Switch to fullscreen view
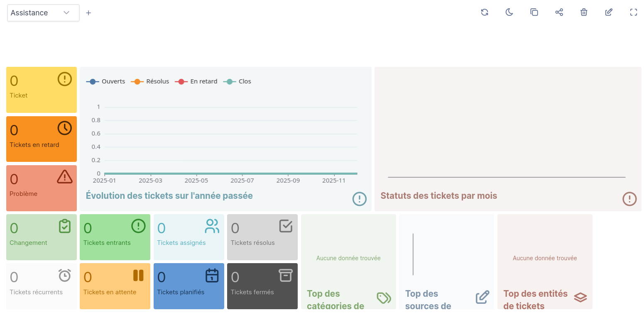The image size is (644, 320). point(633,12)
